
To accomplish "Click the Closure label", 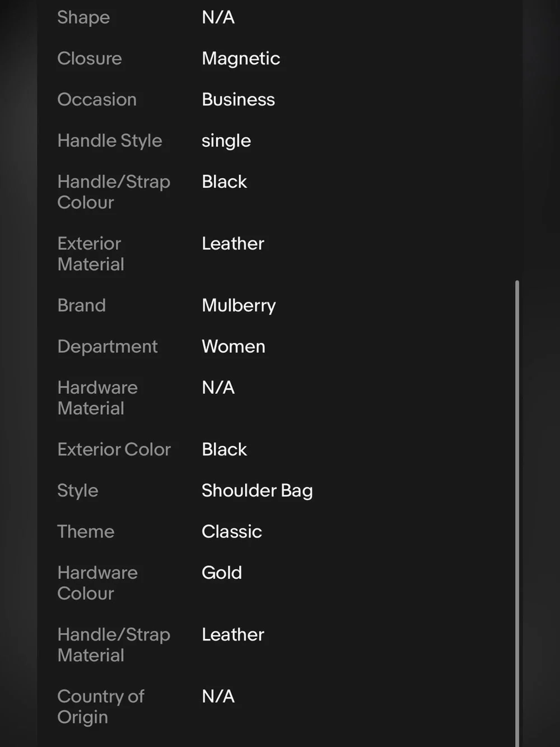I will tap(90, 58).
